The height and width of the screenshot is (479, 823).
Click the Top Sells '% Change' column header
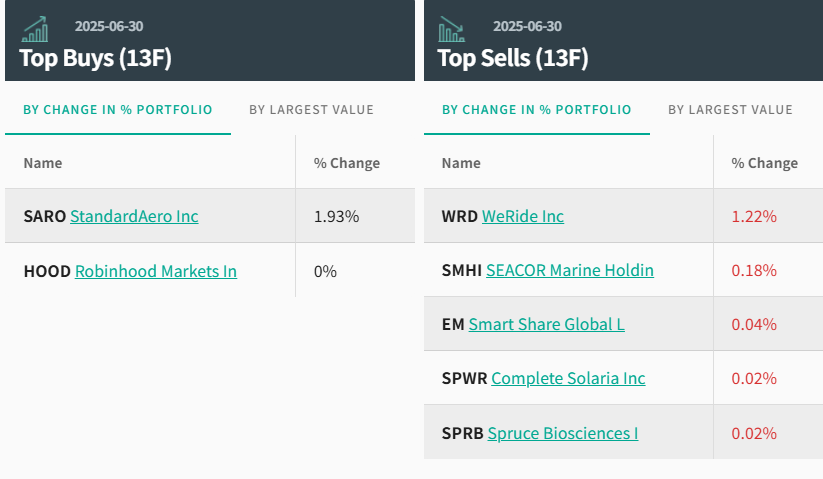pos(765,163)
